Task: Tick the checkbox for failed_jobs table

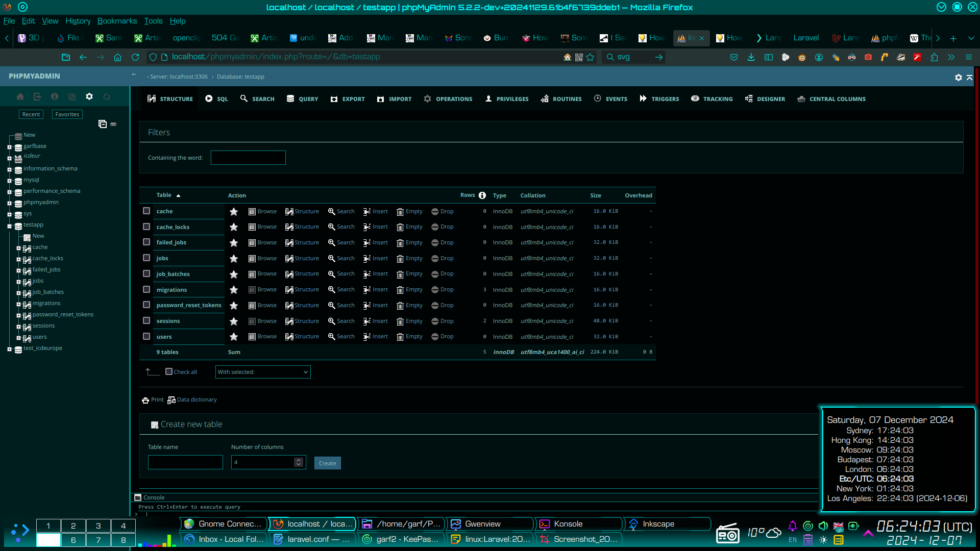Action: 146,242
